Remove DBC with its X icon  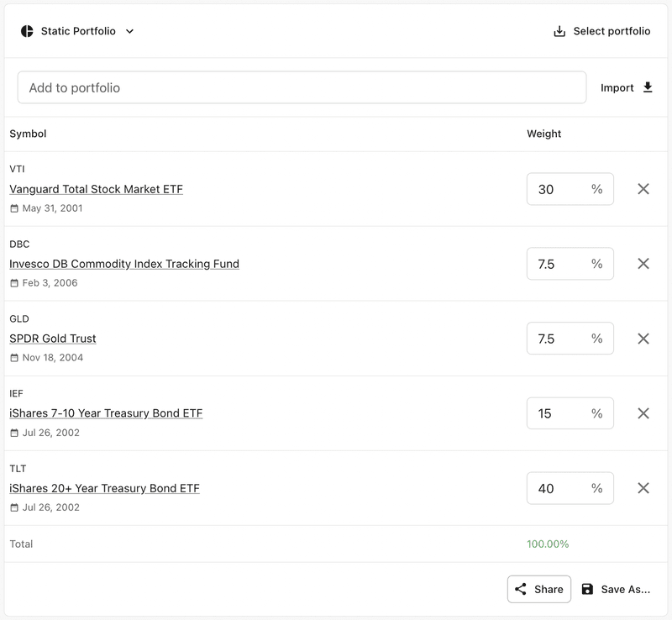(643, 264)
